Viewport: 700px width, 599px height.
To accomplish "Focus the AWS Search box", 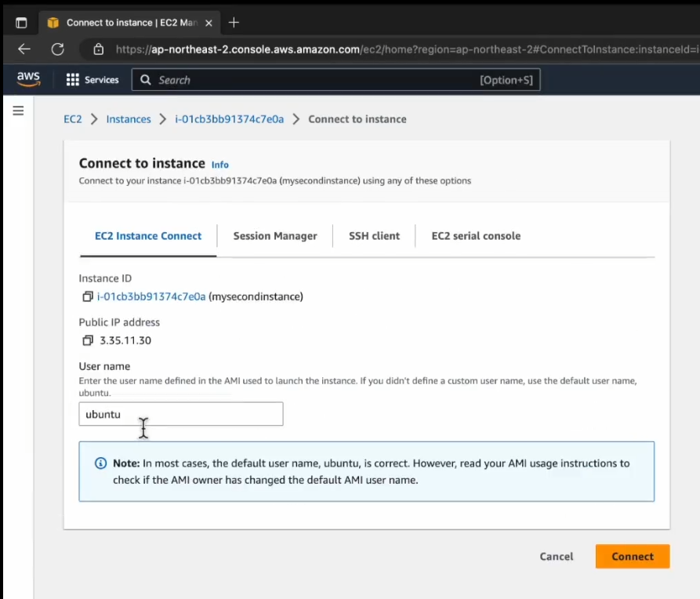I will pyautogui.click(x=335, y=80).
